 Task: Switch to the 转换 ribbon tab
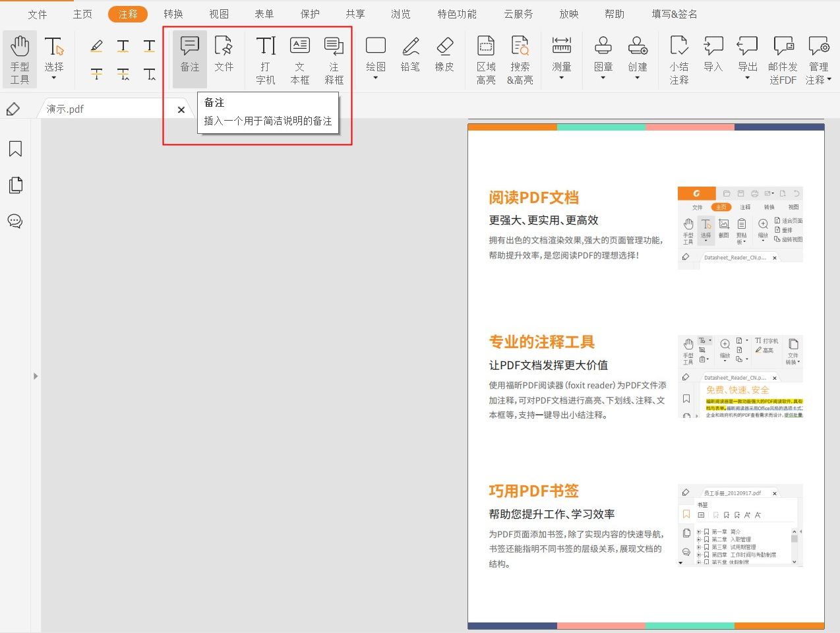[x=173, y=13]
